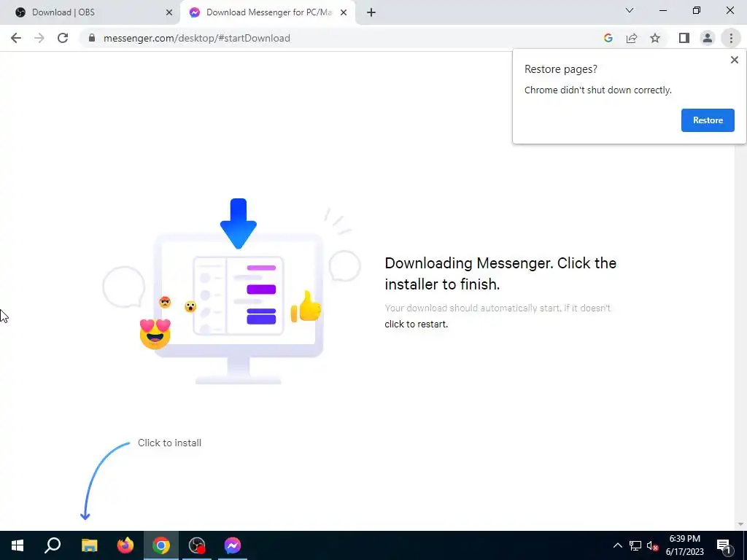747x560 pixels.
Task: Click the 'Click to install' text
Action: pyautogui.click(x=169, y=443)
